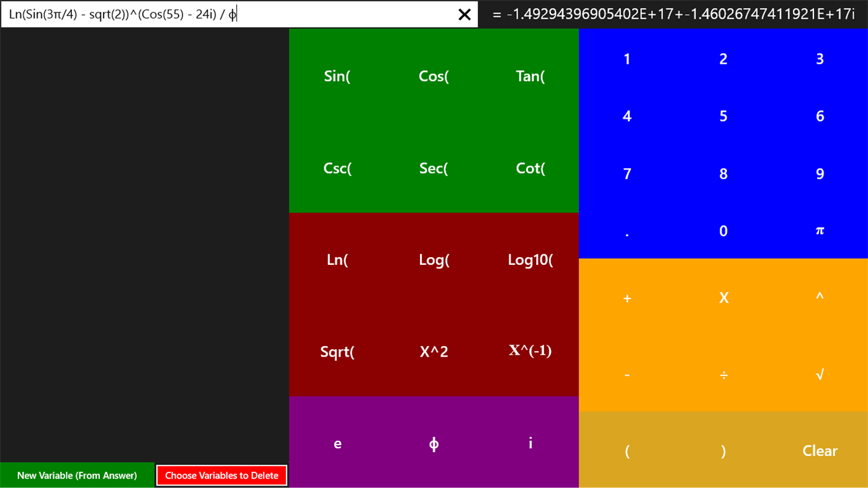The image size is (868, 488).
Task: Clear the expression with the X icon
Action: tap(464, 14)
